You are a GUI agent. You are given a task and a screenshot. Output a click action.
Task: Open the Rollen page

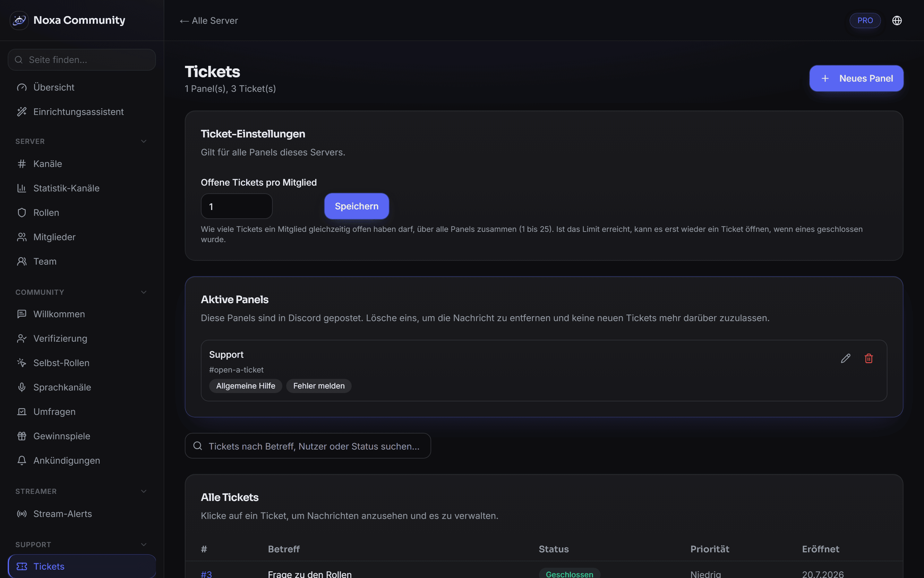(82, 213)
